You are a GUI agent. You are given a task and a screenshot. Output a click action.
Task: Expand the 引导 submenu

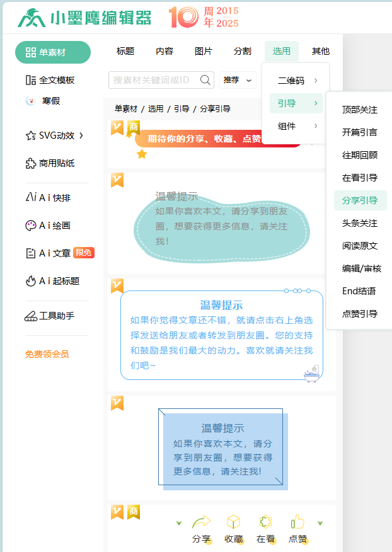(296, 103)
